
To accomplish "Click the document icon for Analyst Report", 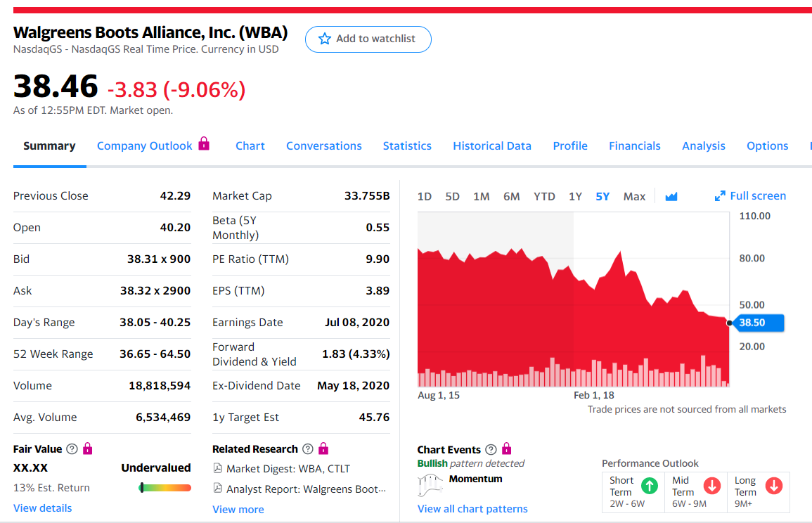I will pos(217,489).
